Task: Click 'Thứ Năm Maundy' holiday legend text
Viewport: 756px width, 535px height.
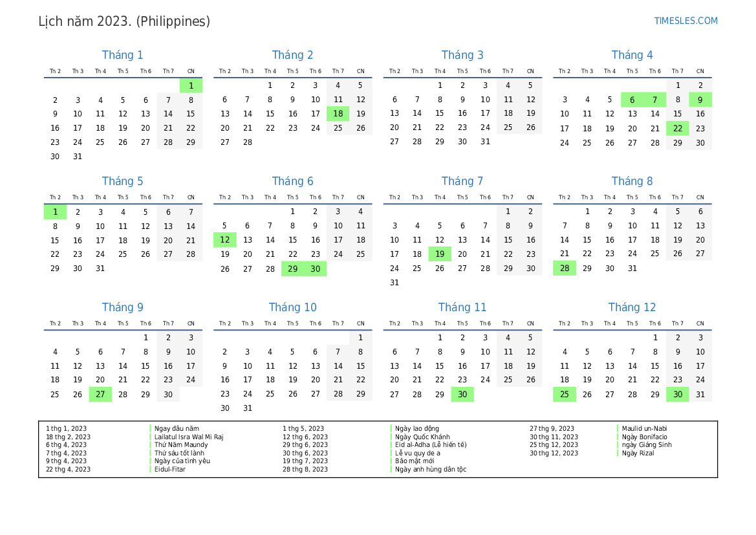Action: point(181,445)
